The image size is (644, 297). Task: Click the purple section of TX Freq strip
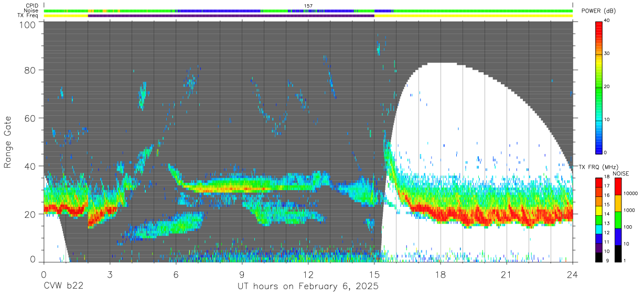231,16
